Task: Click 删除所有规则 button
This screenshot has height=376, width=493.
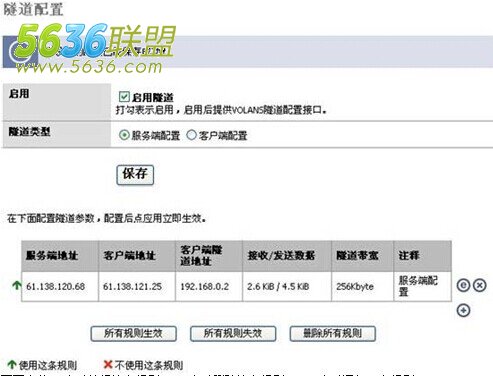Action: coord(333,333)
